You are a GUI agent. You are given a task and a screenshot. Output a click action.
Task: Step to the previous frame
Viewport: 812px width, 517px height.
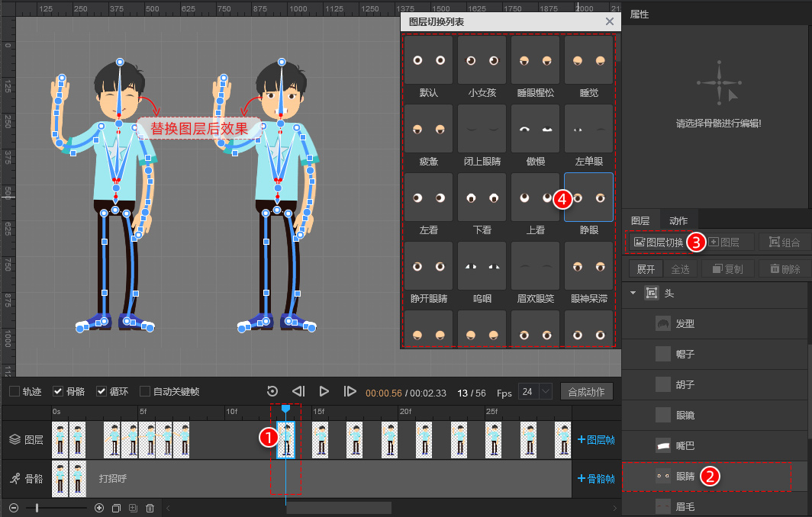[298, 391]
